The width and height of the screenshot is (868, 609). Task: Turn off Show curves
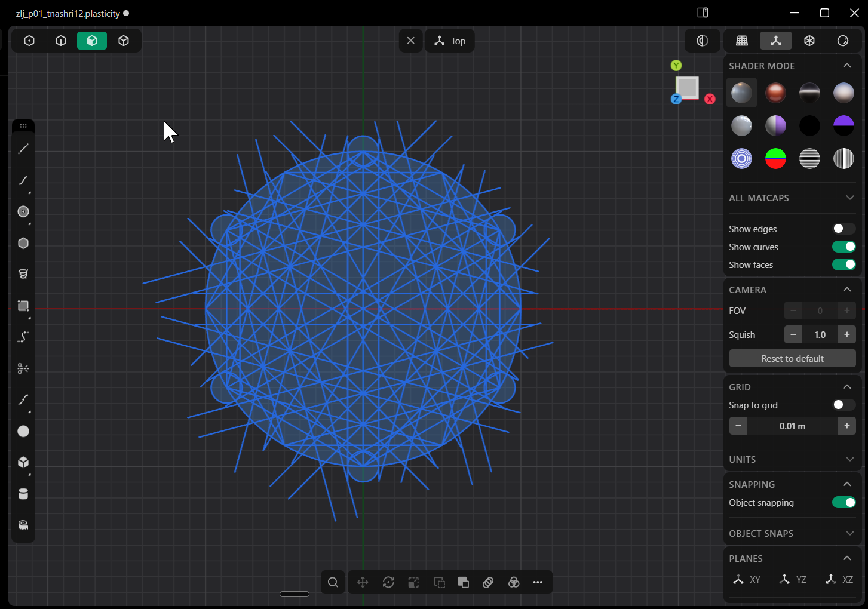844,247
